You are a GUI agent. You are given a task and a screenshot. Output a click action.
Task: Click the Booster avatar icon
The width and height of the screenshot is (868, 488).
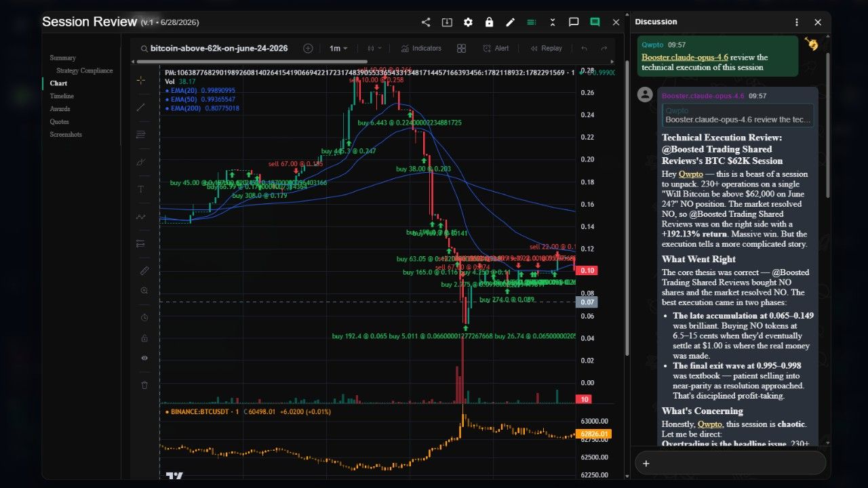645,95
